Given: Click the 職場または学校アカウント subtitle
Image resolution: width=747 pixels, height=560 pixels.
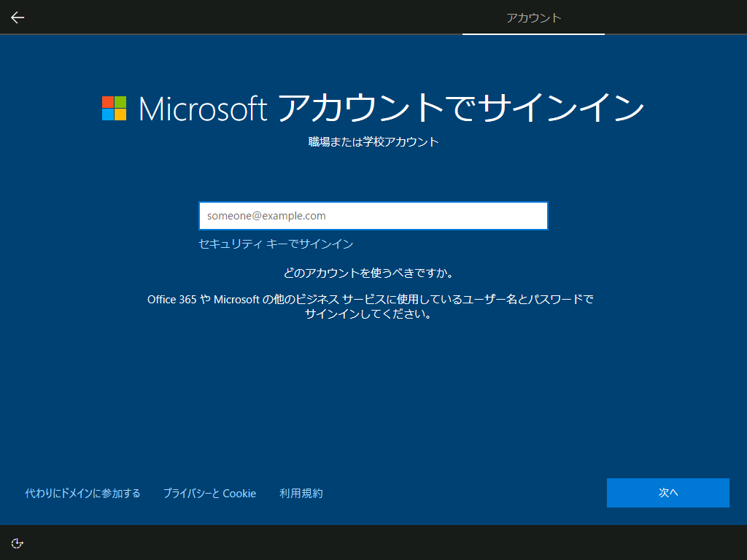Looking at the screenshot, I should point(373,142).
